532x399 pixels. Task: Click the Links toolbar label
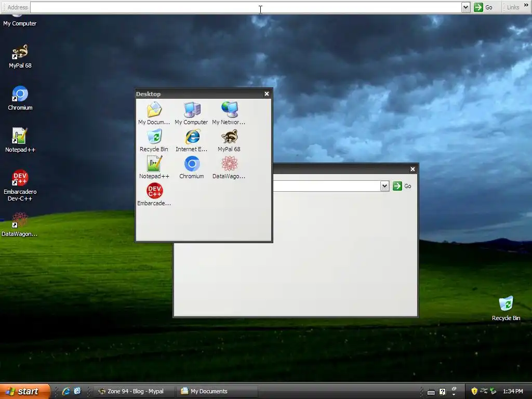pyautogui.click(x=513, y=7)
